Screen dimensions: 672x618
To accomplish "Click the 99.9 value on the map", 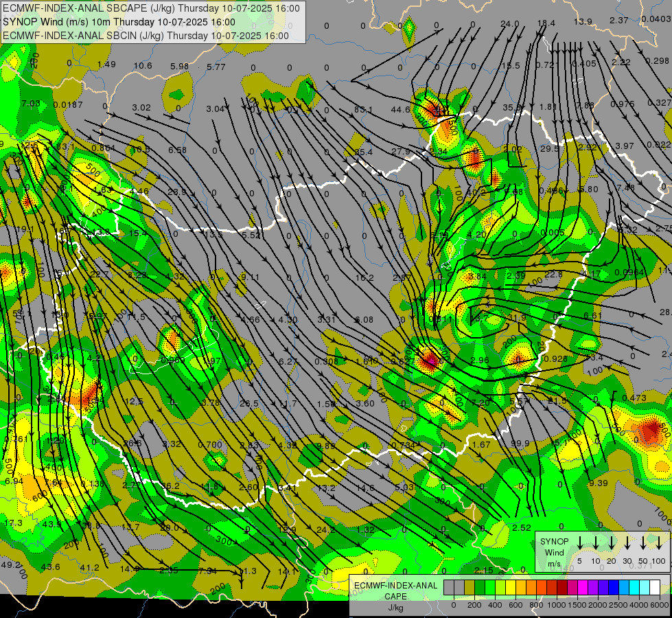I will pyautogui.click(x=520, y=443).
